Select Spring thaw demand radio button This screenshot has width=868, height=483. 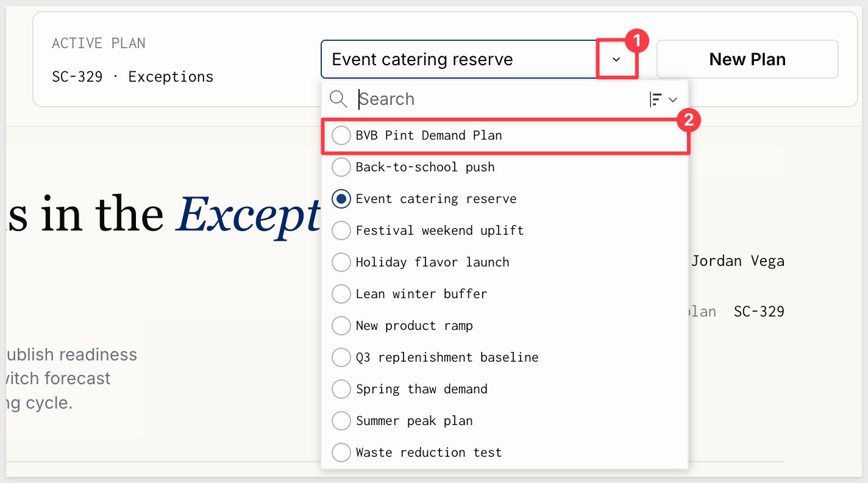tap(341, 389)
